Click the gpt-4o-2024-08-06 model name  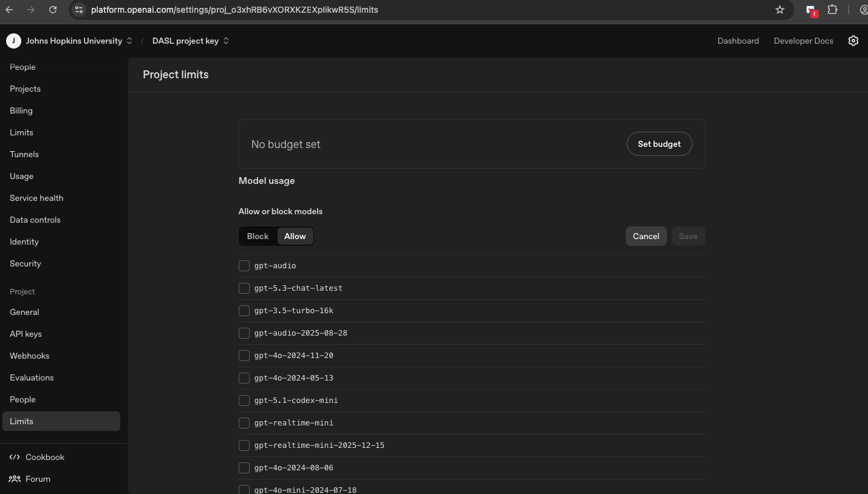tap(293, 468)
